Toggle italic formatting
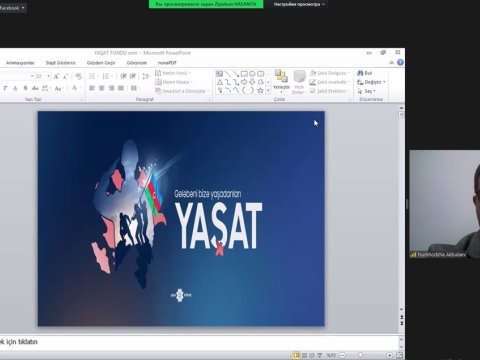This screenshot has height=360, width=480. [5, 88]
